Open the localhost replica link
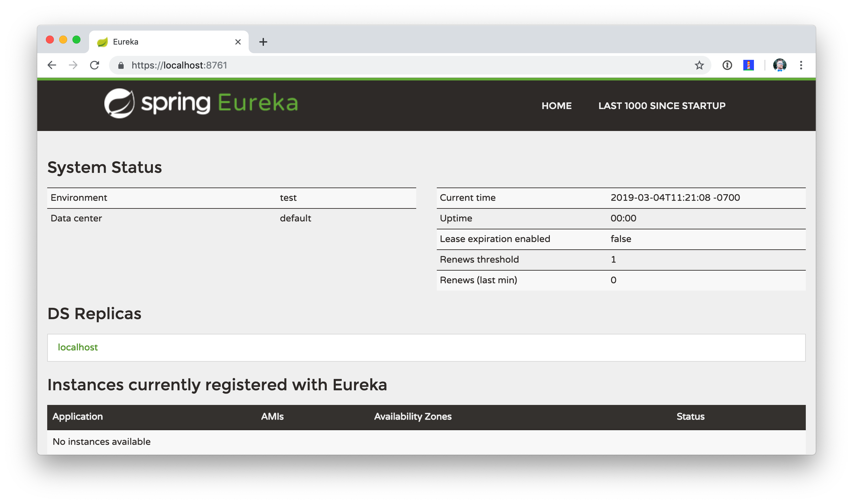853x504 pixels. point(78,347)
